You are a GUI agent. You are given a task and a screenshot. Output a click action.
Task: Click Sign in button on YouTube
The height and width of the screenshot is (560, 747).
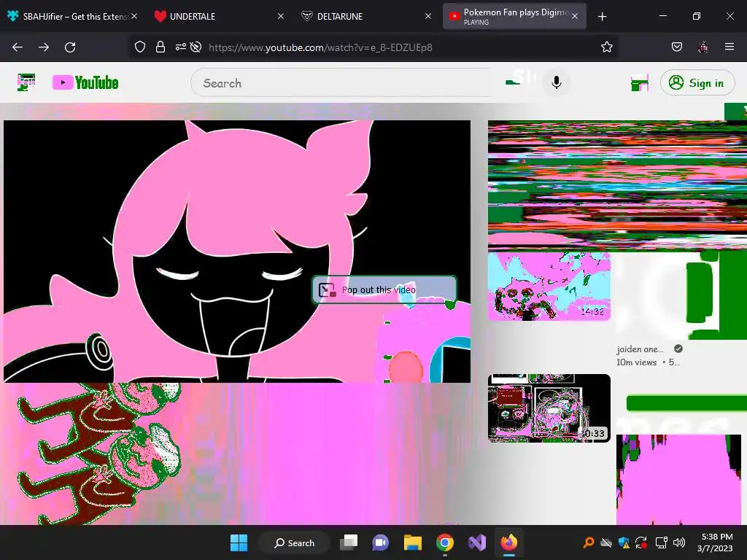pos(697,82)
